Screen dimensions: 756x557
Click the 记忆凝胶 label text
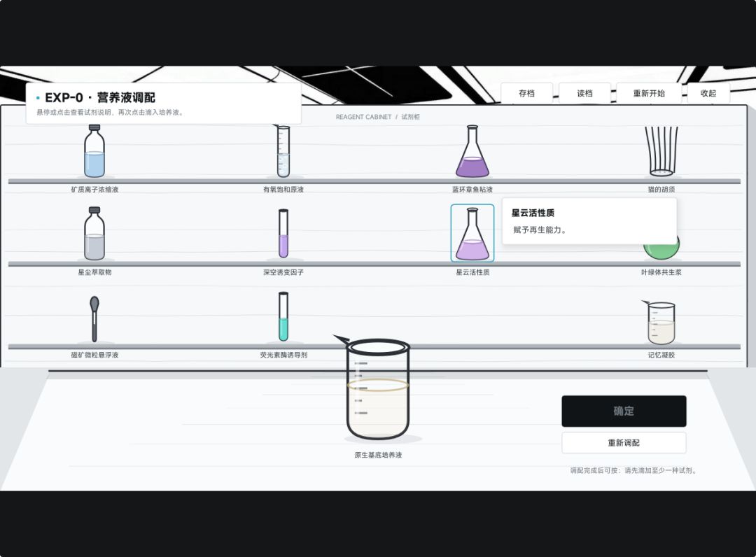click(661, 355)
